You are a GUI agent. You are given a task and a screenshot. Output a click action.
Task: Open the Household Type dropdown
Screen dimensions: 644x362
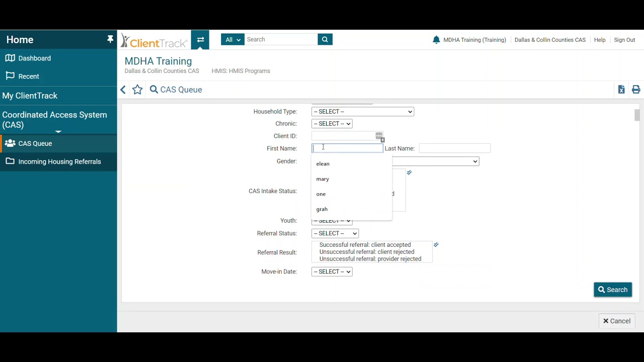pos(362,112)
